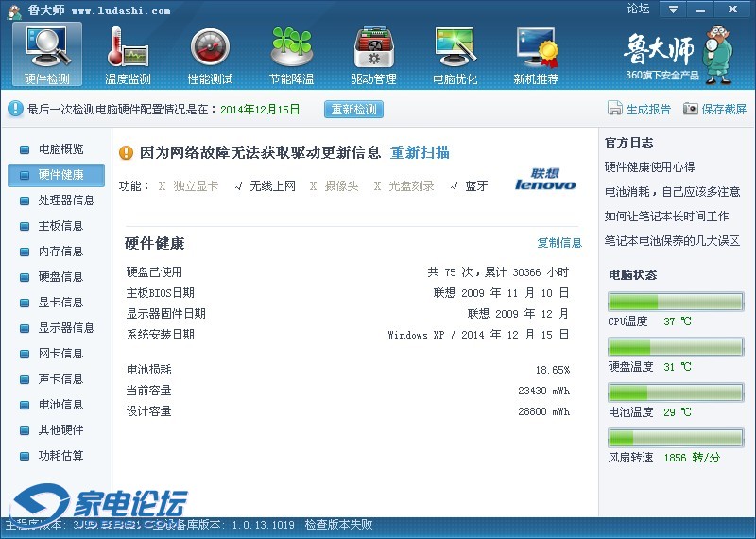Viewport: 756px width, 539px height.
Task: Click the 硬盘已使用 30366 小时 value
Action: pyautogui.click(x=498, y=272)
